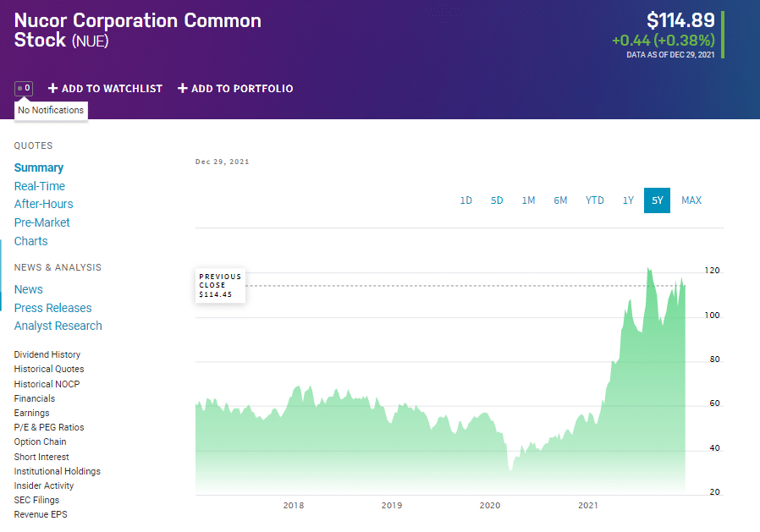Click the $114.89 stock price
This screenshot has height=532, width=760.
pos(680,20)
